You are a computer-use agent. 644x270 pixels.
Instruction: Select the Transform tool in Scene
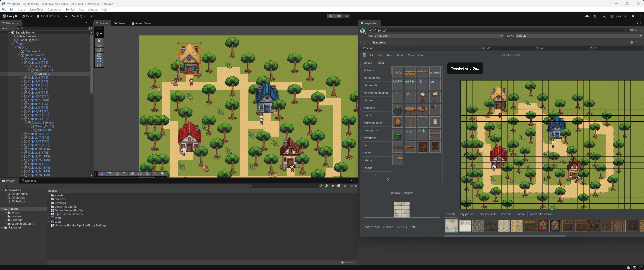pyautogui.click(x=99, y=65)
